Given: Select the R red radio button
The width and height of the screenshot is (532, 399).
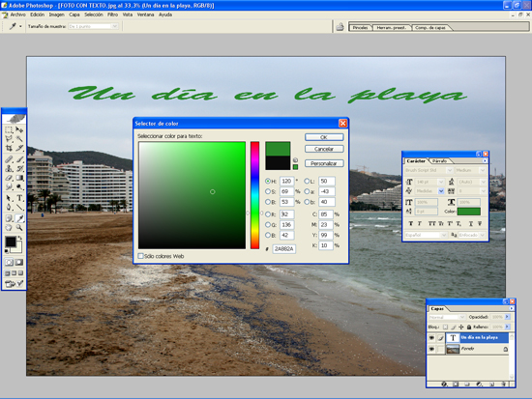Looking at the screenshot, I should click(268, 214).
